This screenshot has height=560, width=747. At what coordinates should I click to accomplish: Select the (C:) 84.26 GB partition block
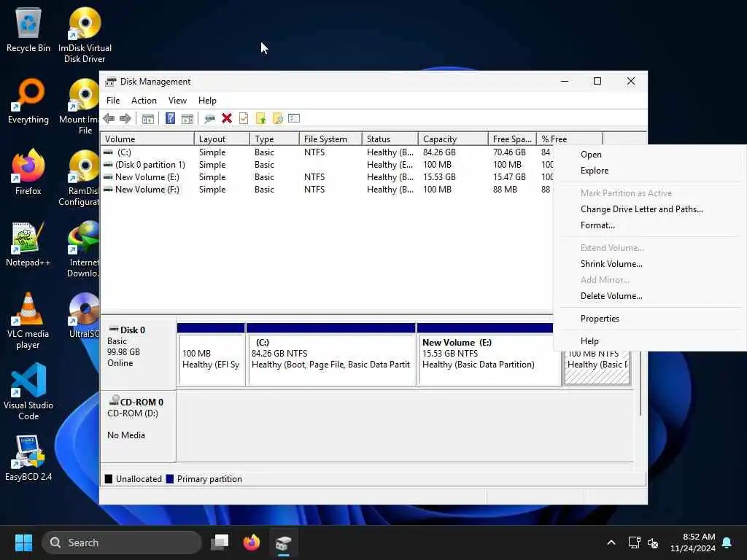[330, 354]
